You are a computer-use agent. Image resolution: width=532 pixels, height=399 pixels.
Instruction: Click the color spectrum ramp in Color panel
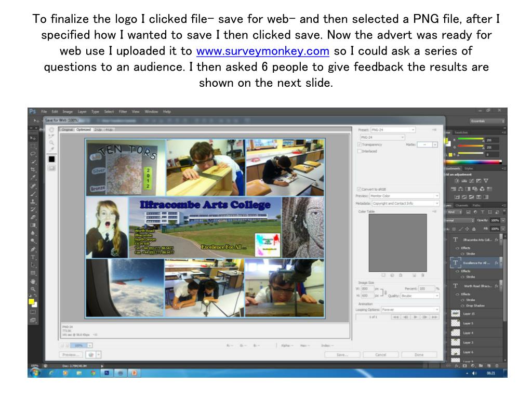click(x=474, y=162)
